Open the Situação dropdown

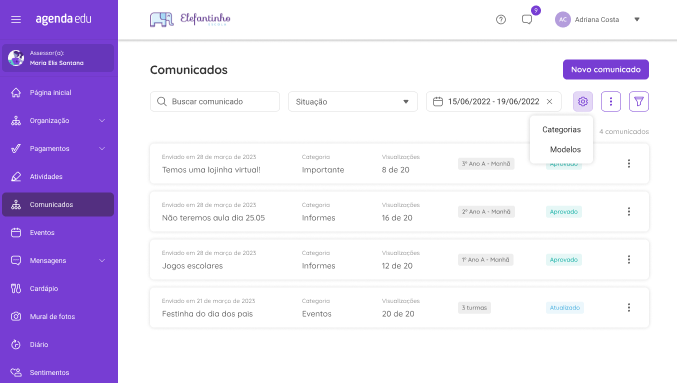point(353,101)
